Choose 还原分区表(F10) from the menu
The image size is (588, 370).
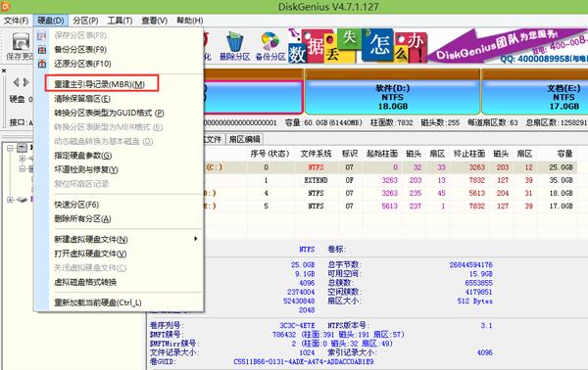(x=82, y=64)
